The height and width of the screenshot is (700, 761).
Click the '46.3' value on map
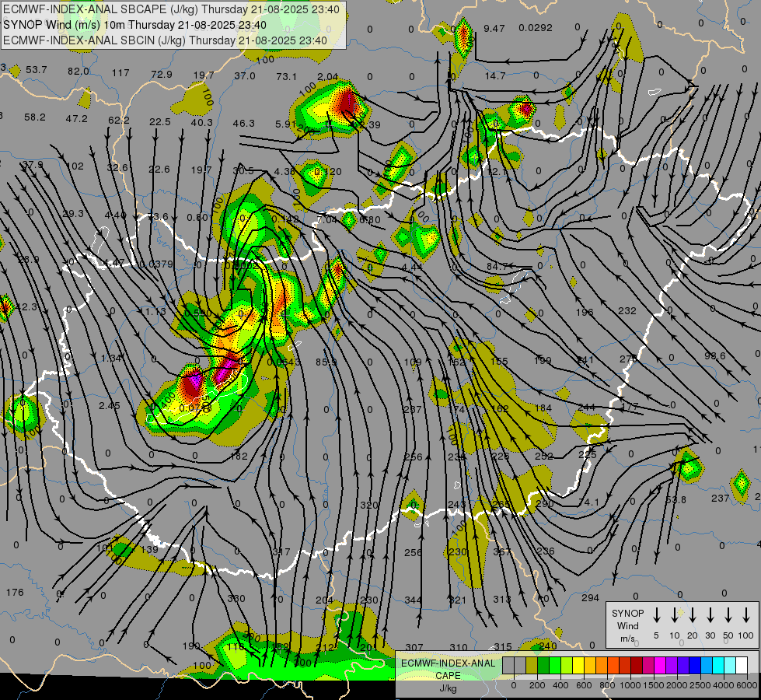pos(243,124)
